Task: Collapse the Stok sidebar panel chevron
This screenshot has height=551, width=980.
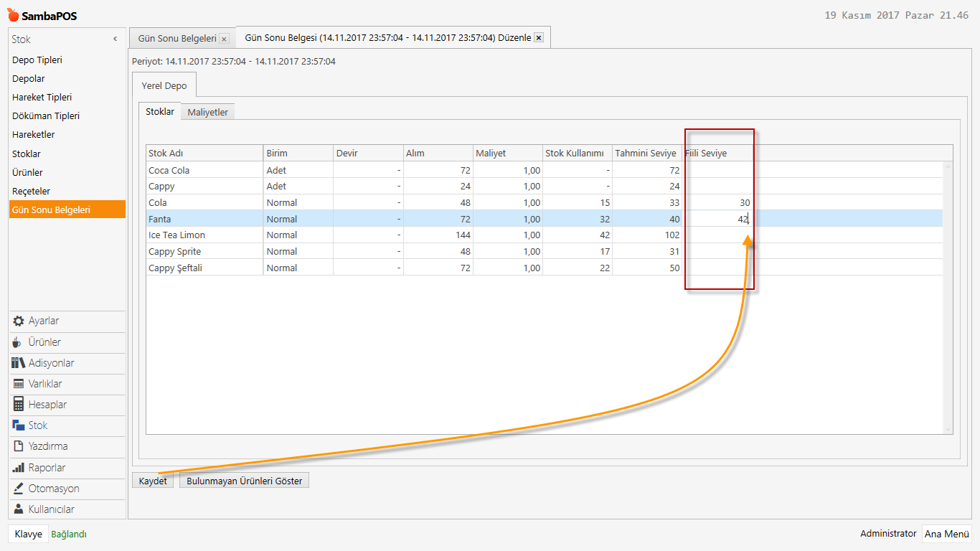Action: pos(115,39)
